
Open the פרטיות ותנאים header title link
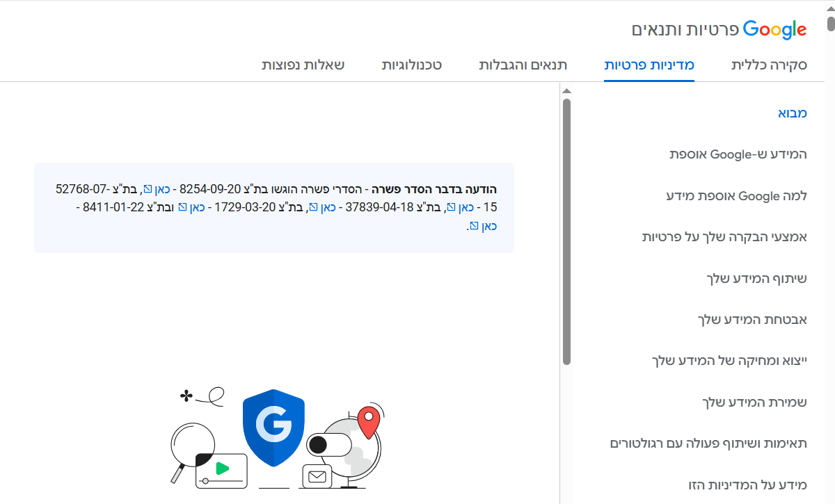685,30
